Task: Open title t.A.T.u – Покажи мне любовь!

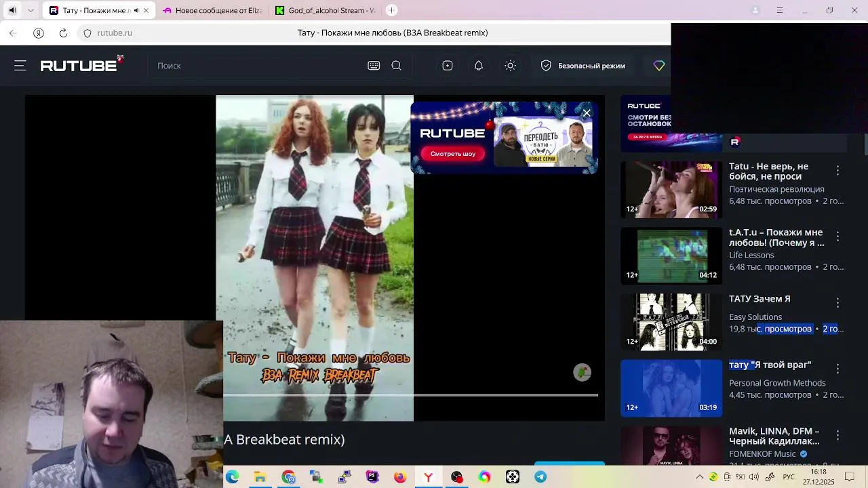Action: pos(776,237)
